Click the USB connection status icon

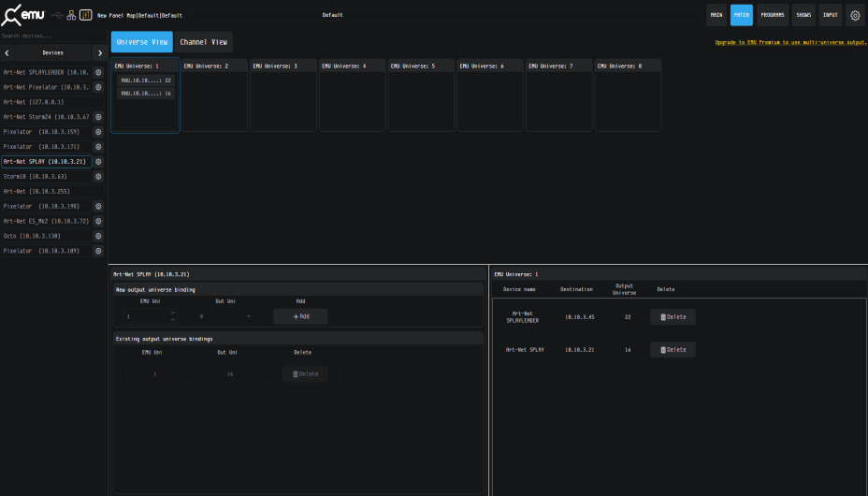pyautogui.click(x=56, y=15)
